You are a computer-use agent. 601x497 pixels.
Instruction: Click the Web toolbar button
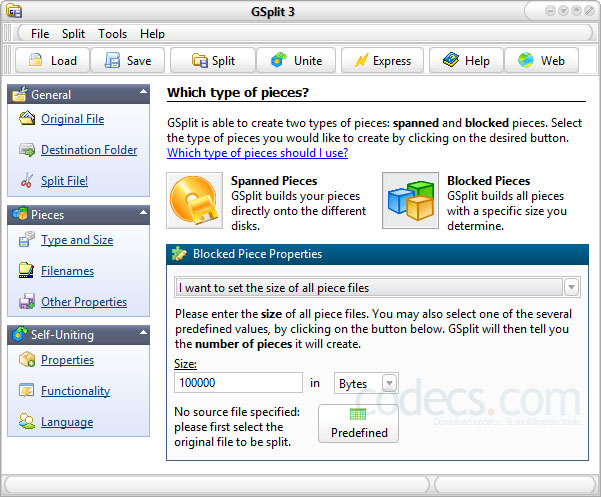(x=541, y=61)
